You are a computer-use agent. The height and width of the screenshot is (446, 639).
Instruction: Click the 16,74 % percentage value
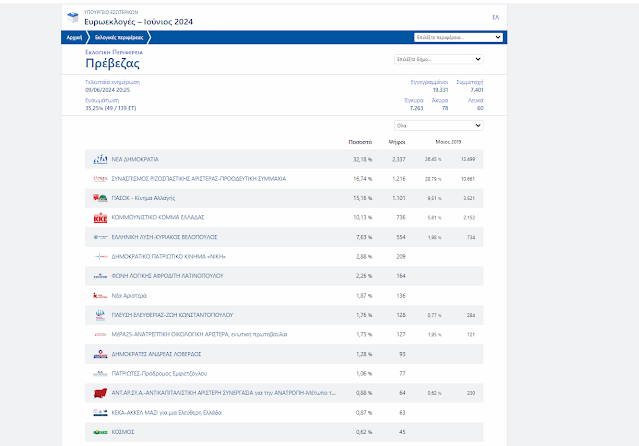363,179
